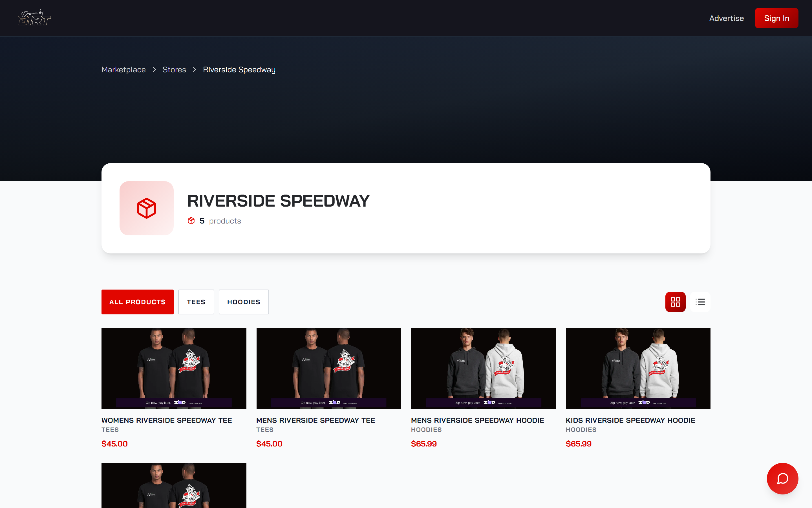The height and width of the screenshot is (508, 812).
Task: Click Mens Riverside Speedway Tee title
Action: tap(315, 420)
